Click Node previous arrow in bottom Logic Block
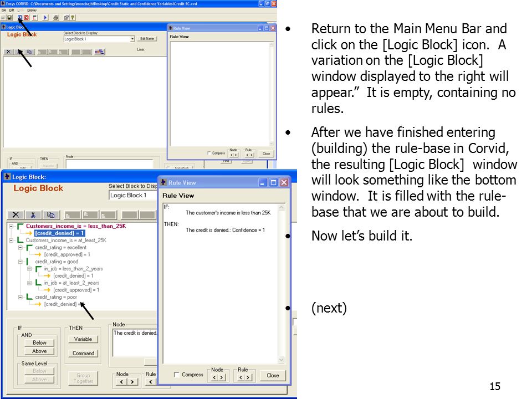The height and width of the screenshot is (399, 532). coord(121,382)
